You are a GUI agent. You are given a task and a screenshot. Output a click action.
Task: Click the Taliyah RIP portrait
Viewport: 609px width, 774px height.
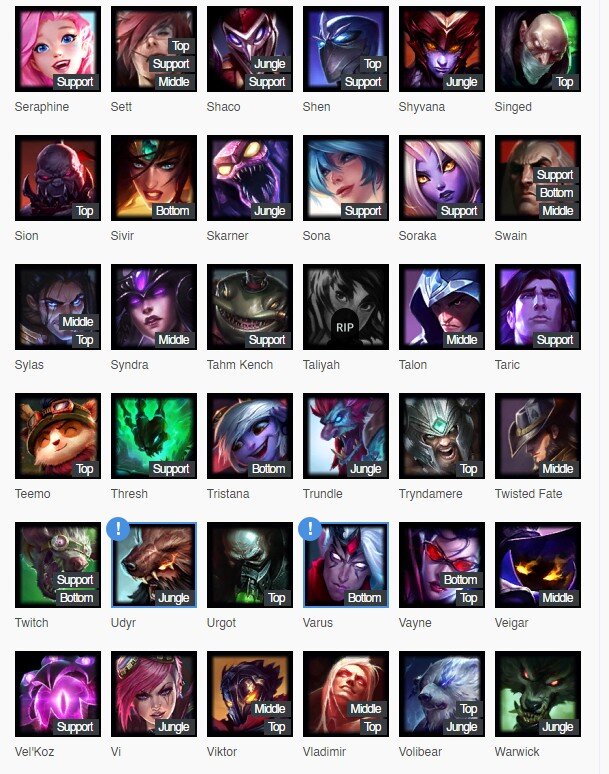click(x=346, y=307)
